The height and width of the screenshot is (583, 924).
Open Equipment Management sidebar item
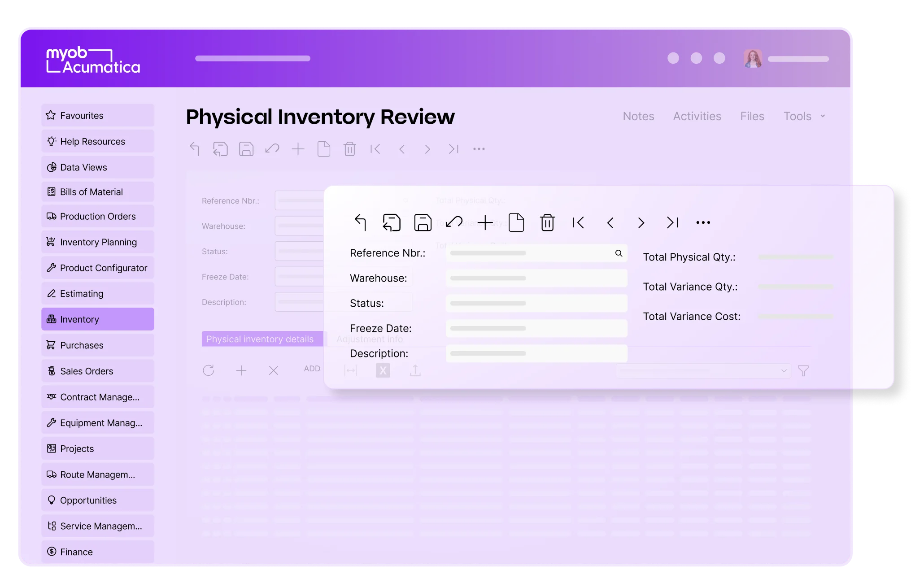pos(98,423)
